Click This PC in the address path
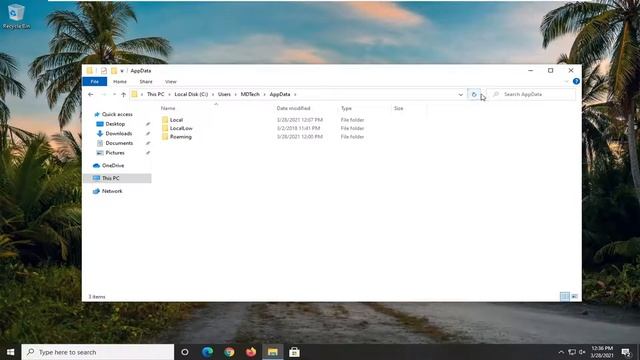The image size is (640, 360). (x=156, y=94)
